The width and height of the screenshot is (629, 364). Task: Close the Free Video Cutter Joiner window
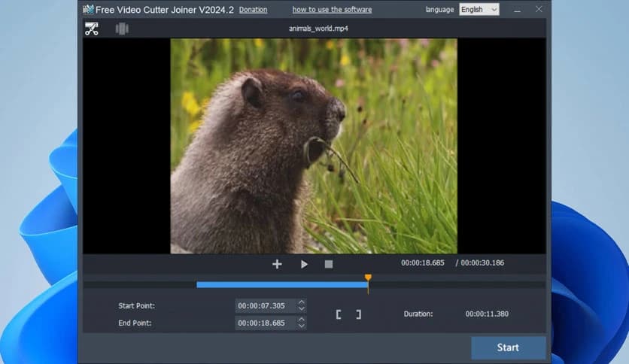(x=539, y=9)
